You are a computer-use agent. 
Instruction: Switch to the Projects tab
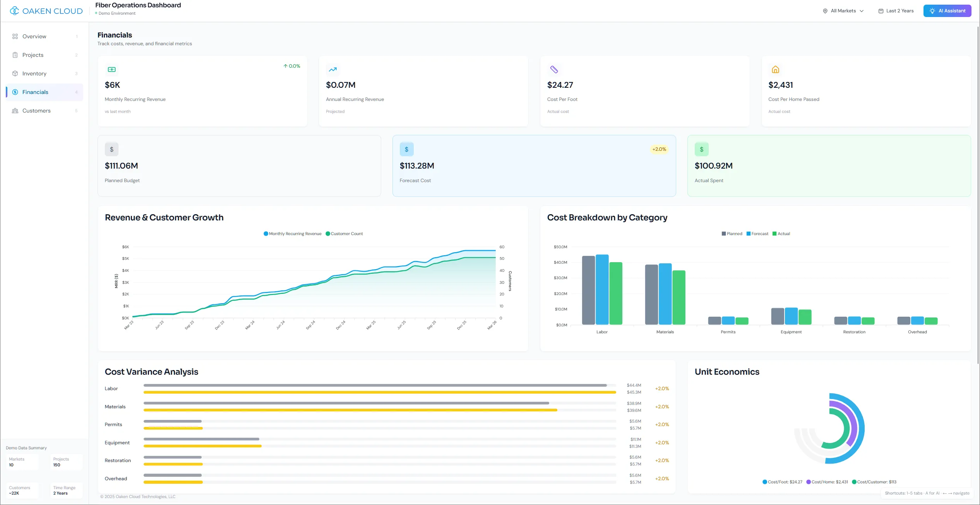coord(45,55)
